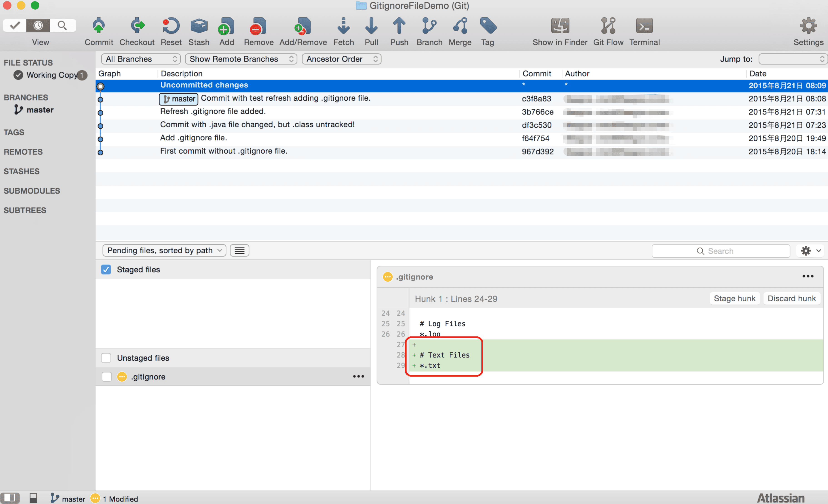Check the Unstaged files checkbox
The width and height of the screenshot is (828, 504).
(106, 358)
